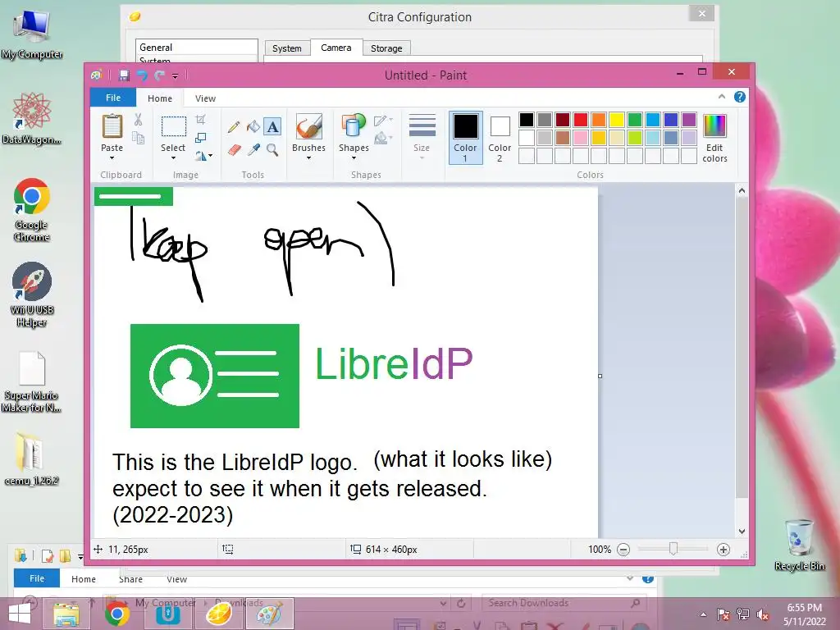
Task: Select the cemu_1.26.2 folder on desktop
Action: coord(32,459)
